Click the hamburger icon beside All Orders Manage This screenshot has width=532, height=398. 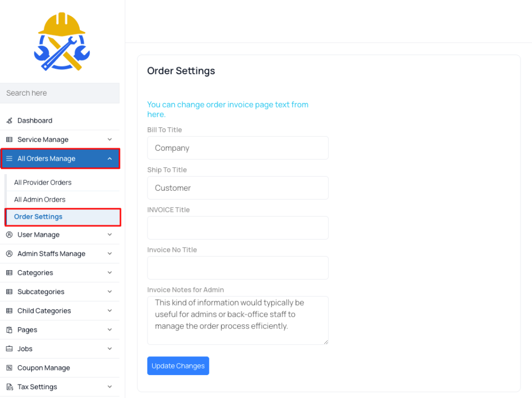pos(9,158)
